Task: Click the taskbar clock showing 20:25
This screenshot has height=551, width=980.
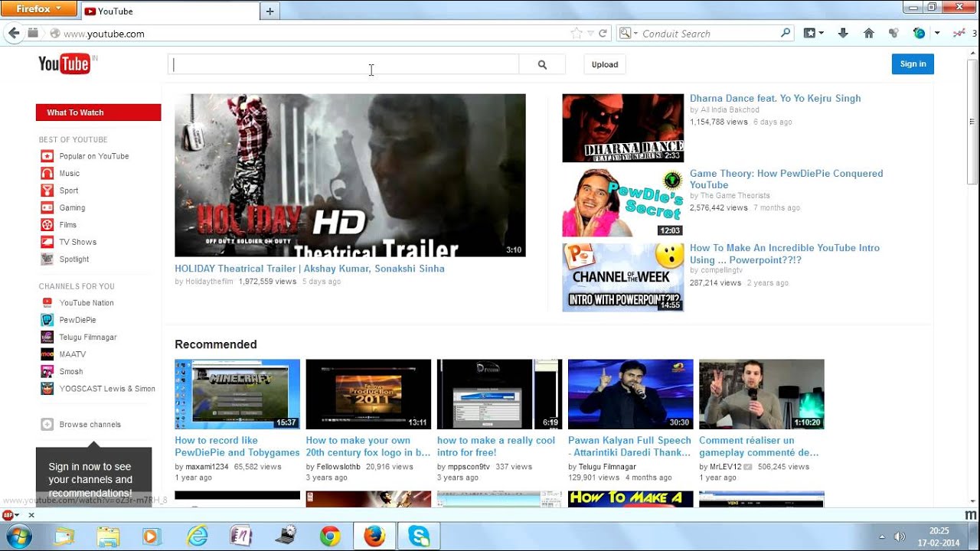Action: point(939,536)
